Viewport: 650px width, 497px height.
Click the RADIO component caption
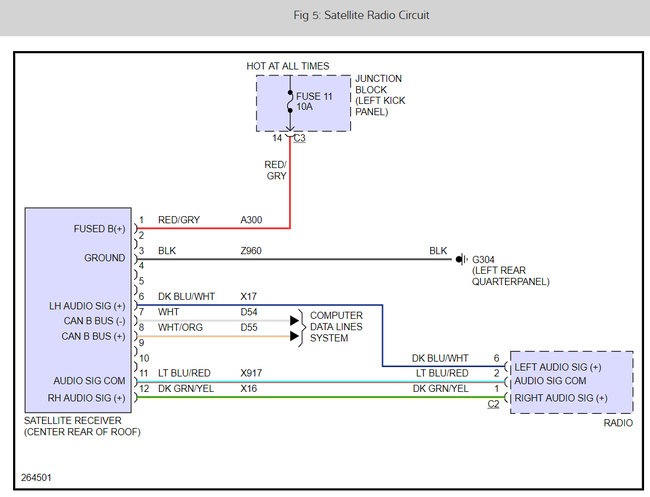[618, 423]
